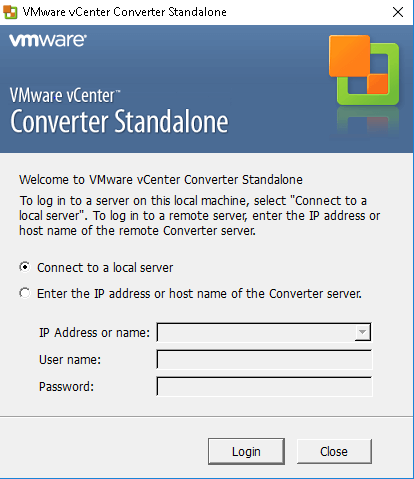Select the 'Connect to a local server' radio button
Image resolution: width=414 pixels, height=479 pixels.
coord(25,267)
